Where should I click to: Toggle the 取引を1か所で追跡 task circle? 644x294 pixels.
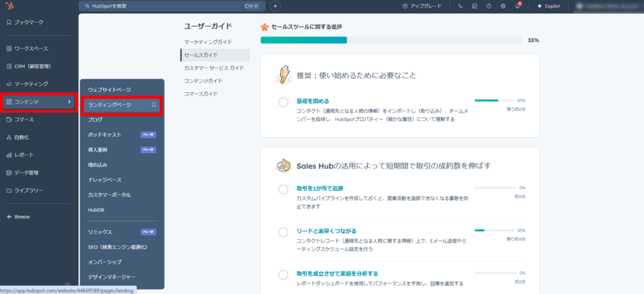[283, 189]
